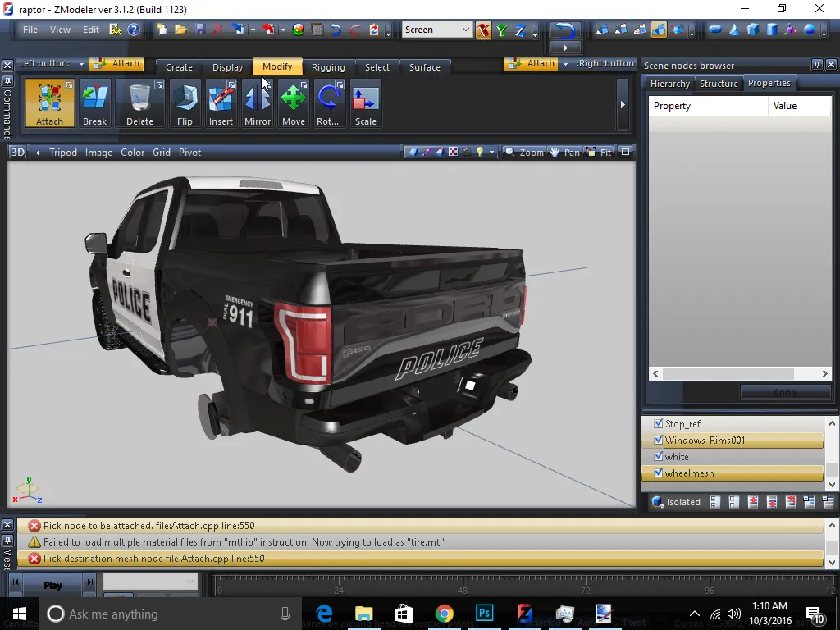This screenshot has width=840, height=630.
Task: Select the Move tool
Action: [x=293, y=103]
